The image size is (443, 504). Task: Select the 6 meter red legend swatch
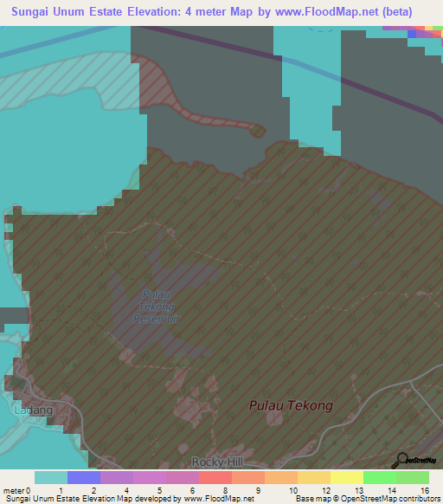pyautogui.click(x=215, y=477)
